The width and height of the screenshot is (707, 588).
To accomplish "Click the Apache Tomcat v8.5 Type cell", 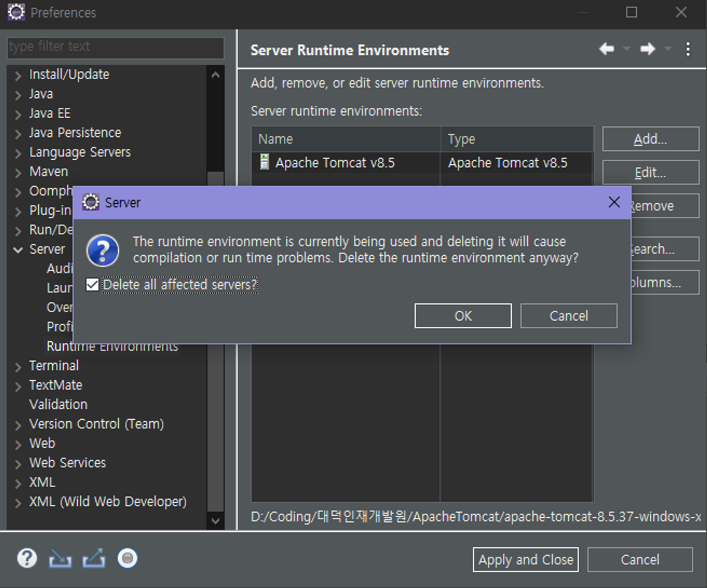I will coord(507,162).
